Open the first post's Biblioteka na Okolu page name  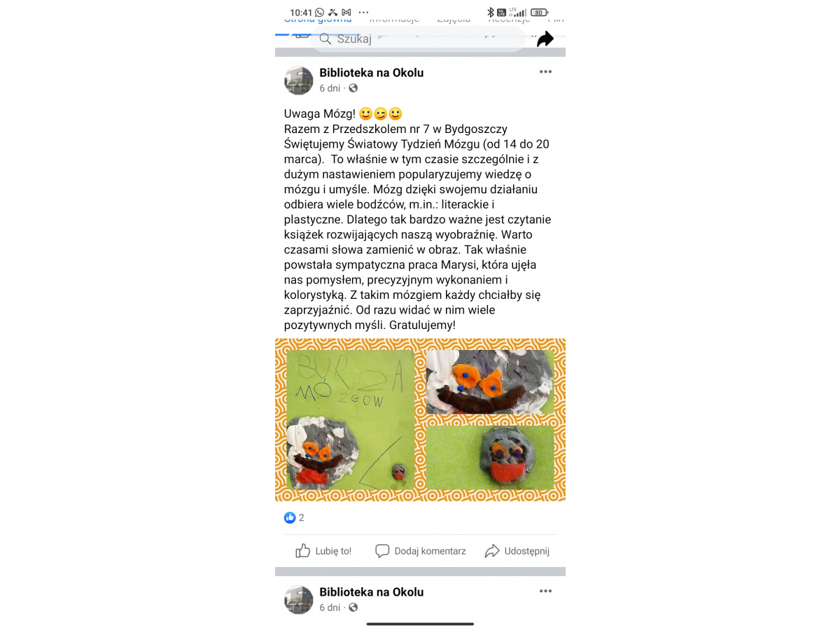(x=371, y=73)
